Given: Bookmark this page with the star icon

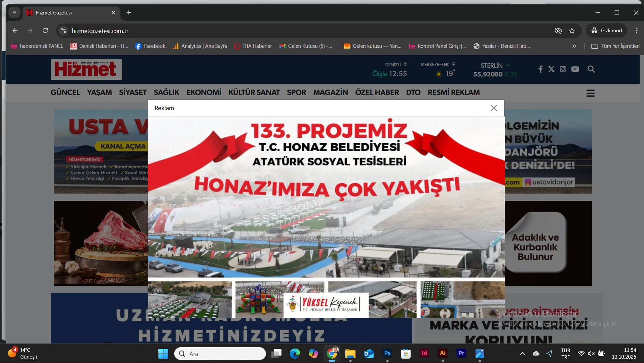Looking at the screenshot, I should coord(572,31).
